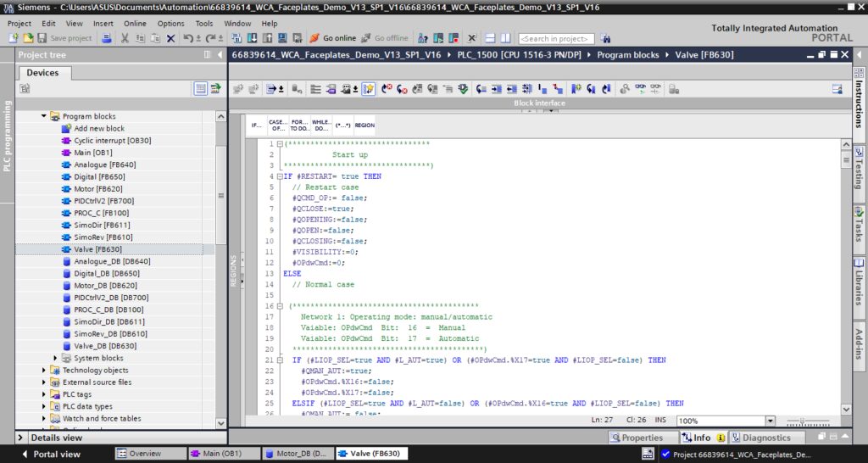Print the project using printer icon
Image resolution: width=868 pixels, height=463 pixels.
tap(107, 38)
